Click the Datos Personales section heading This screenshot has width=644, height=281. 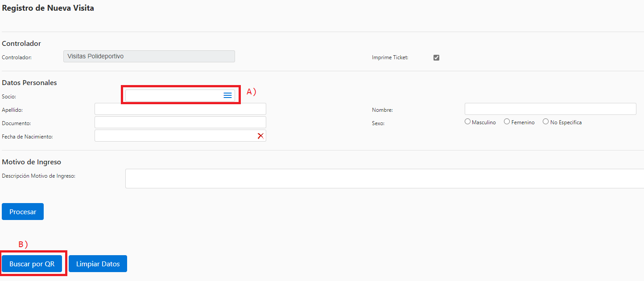point(29,83)
